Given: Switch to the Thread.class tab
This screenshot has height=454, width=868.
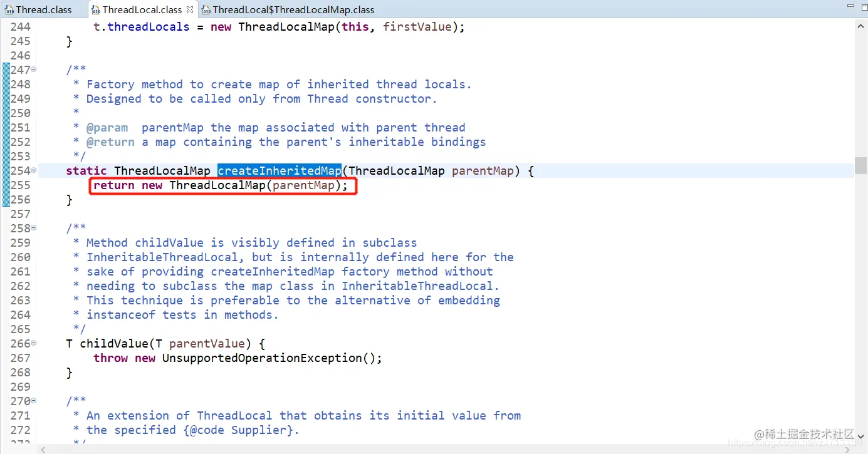Looking at the screenshot, I should tap(44, 9).
